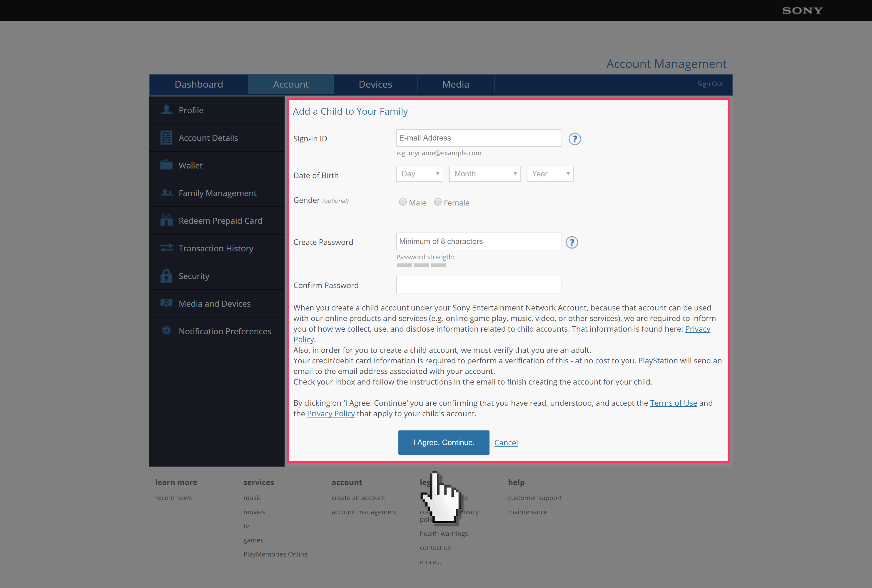Click the Redeem Prepaid Card sidebar icon
The height and width of the screenshot is (588, 872).
click(x=167, y=220)
